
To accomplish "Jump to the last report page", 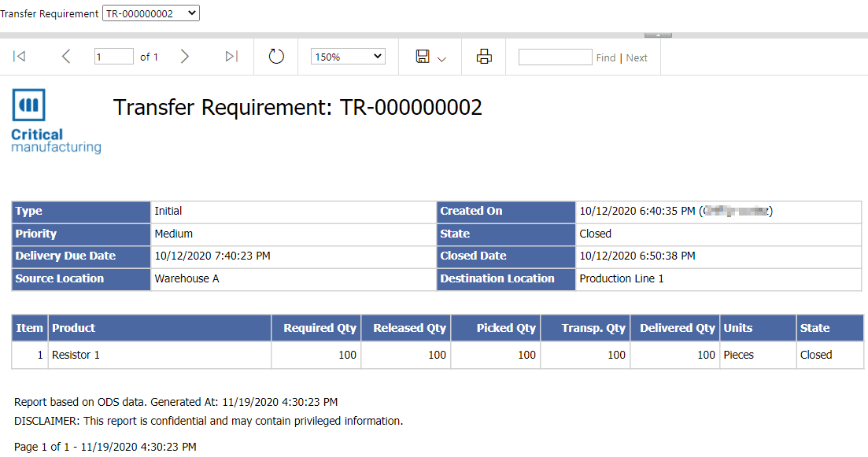I will 231,57.
